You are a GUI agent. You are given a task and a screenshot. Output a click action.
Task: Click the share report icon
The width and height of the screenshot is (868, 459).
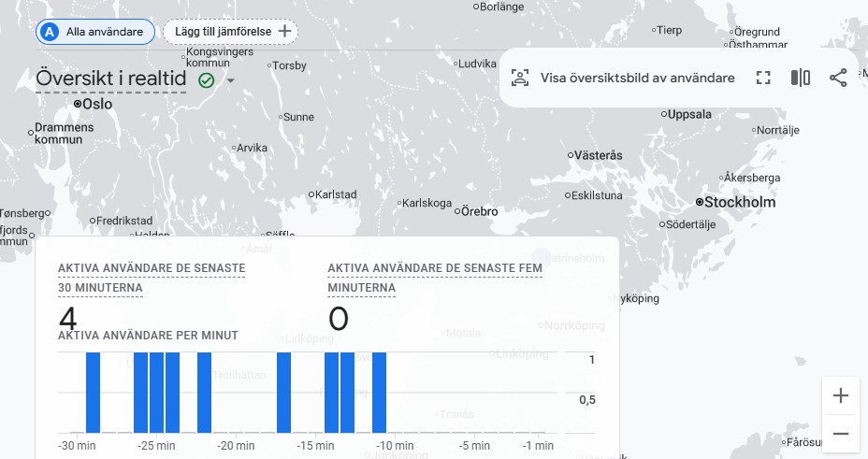coord(838,78)
